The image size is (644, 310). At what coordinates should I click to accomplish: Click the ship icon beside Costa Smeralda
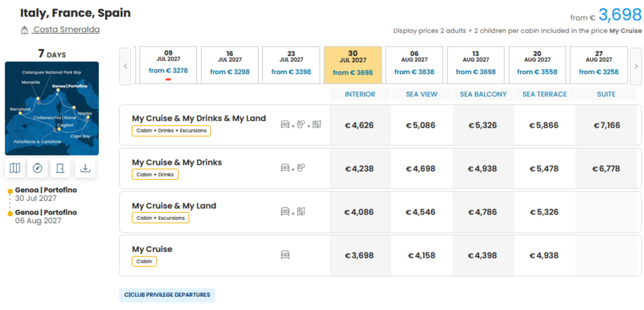24,30
